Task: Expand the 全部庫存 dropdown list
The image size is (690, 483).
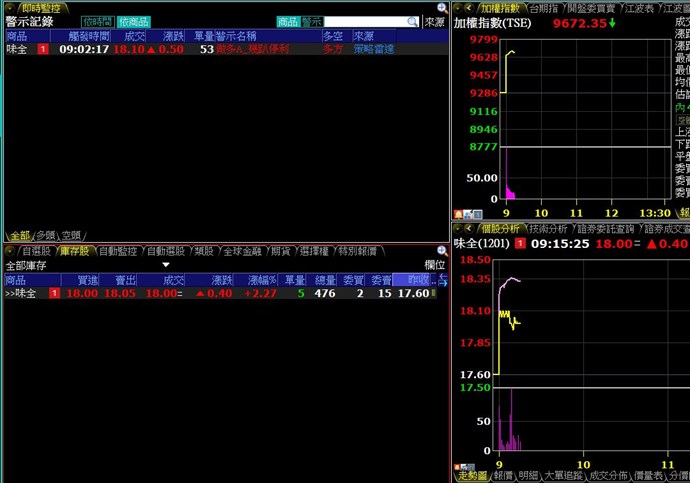Action: (x=166, y=265)
